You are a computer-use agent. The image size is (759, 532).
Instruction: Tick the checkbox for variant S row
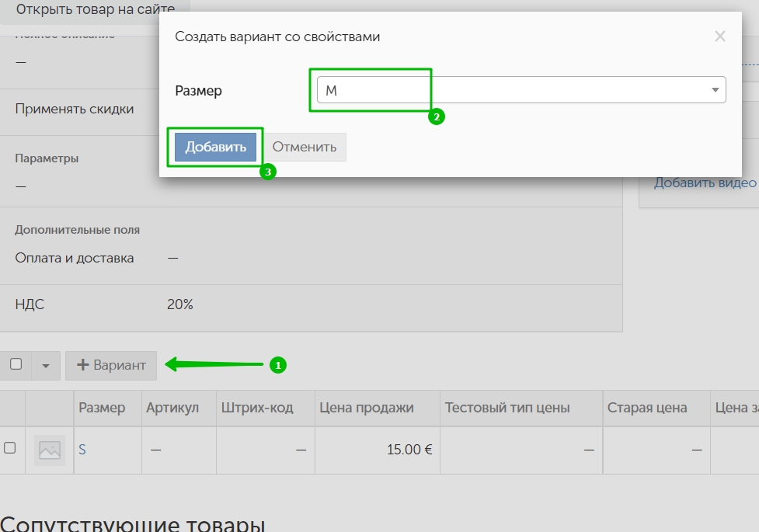(x=10, y=448)
